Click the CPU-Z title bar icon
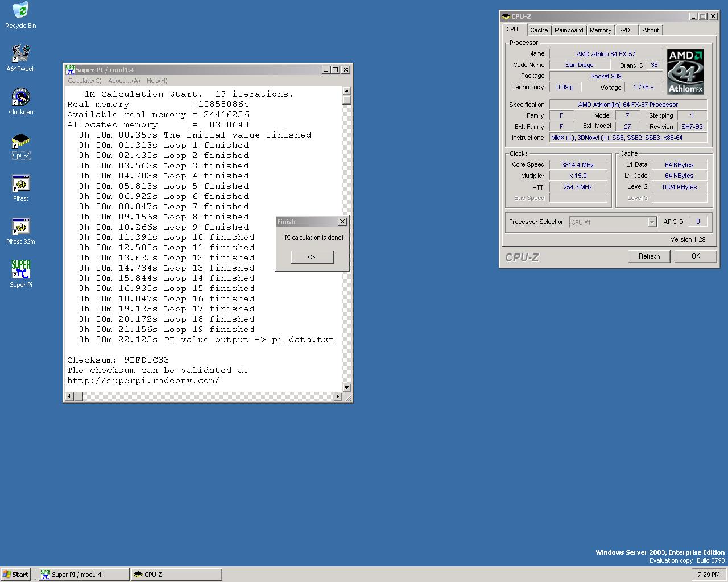Screen dimensions: 728x582 pos(506,16)
